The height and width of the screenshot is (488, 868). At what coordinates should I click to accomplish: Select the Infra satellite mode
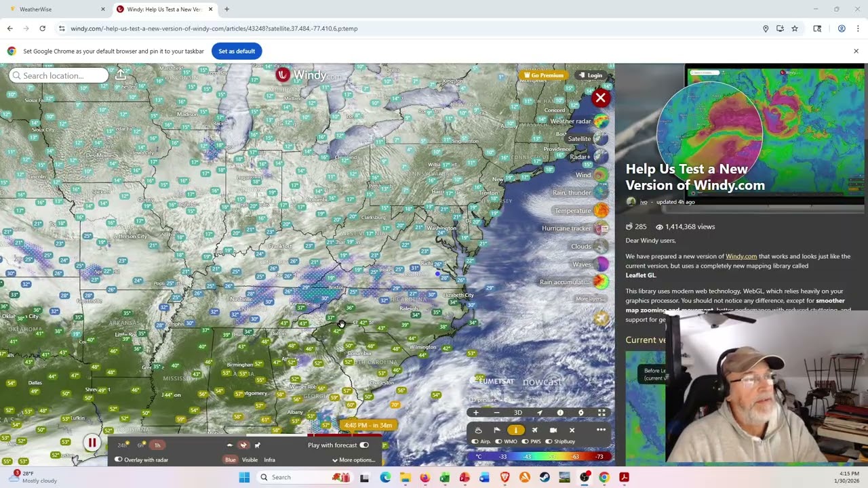point(269,460)
